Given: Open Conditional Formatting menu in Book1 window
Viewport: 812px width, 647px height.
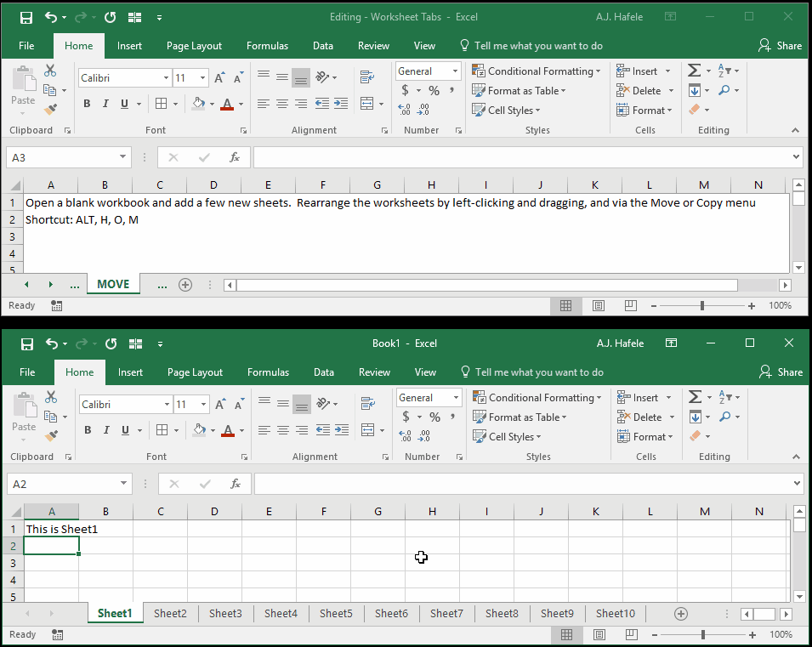Looking at the screenshot, I should 537,398.
